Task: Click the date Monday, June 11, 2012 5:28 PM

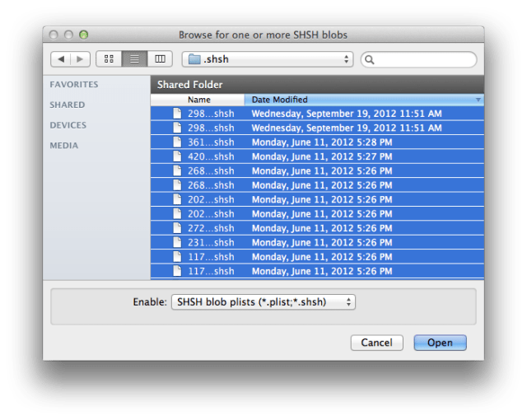Action: click(x=322, y=142)
